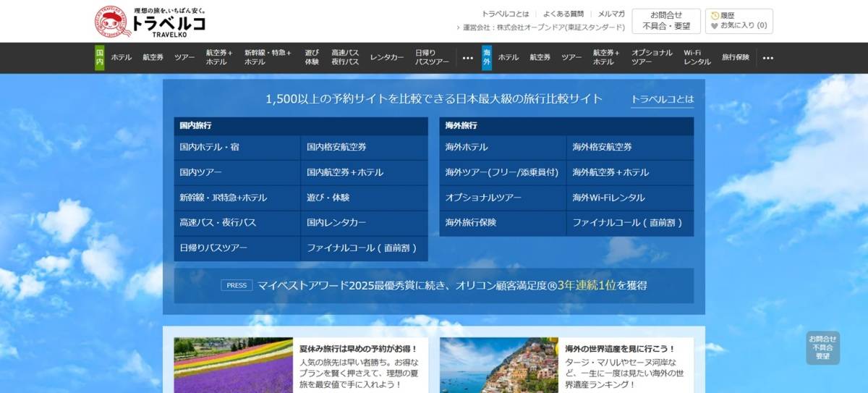Open 新幹線・JR特急+ホテル panel link
868x393 pixels.
[x=237, y=198]
